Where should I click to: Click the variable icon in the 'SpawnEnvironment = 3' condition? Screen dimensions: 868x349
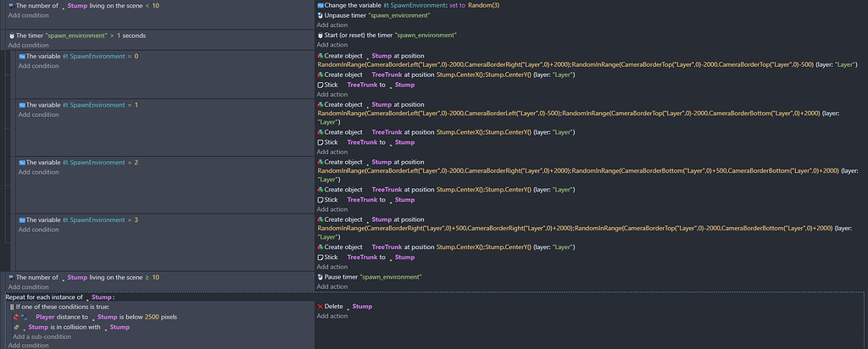point(22,220)
